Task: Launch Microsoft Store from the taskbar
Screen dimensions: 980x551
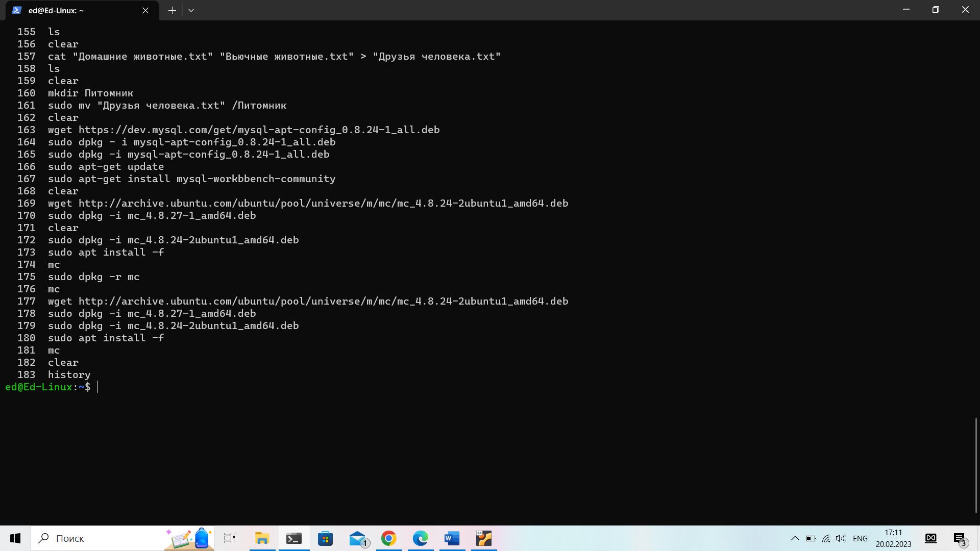Action: 325,538
